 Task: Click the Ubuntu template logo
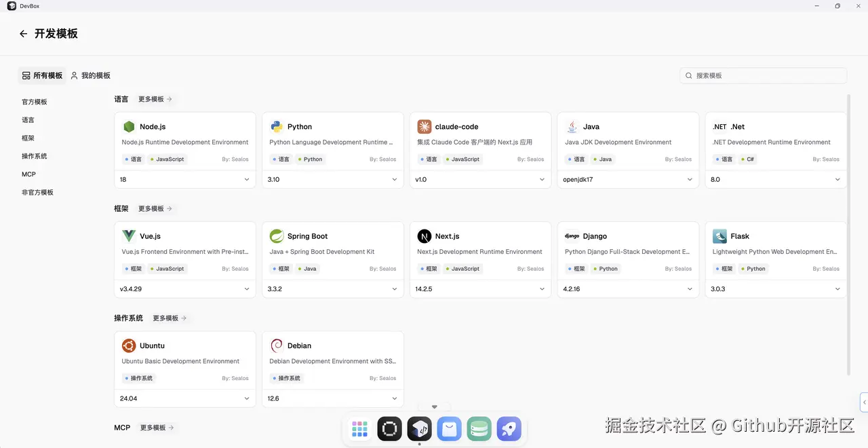129,346
